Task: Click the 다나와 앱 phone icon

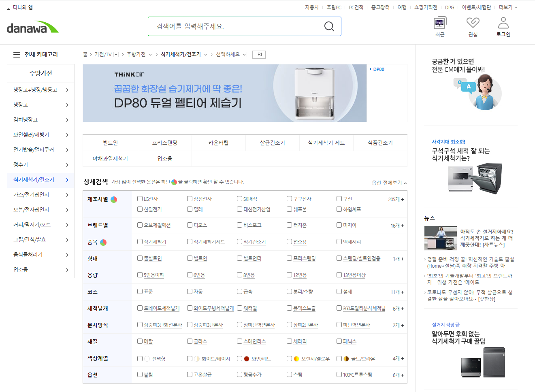Action: point(9,7)
